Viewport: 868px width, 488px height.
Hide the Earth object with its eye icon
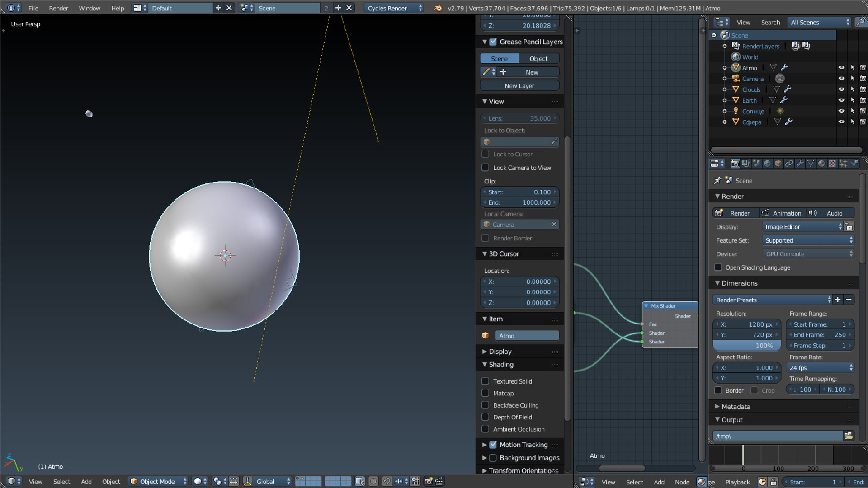coord(841,100)
